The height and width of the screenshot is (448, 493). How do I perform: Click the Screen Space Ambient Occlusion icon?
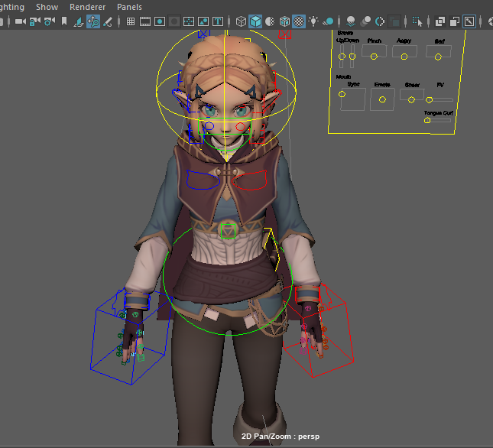point(351,21)
